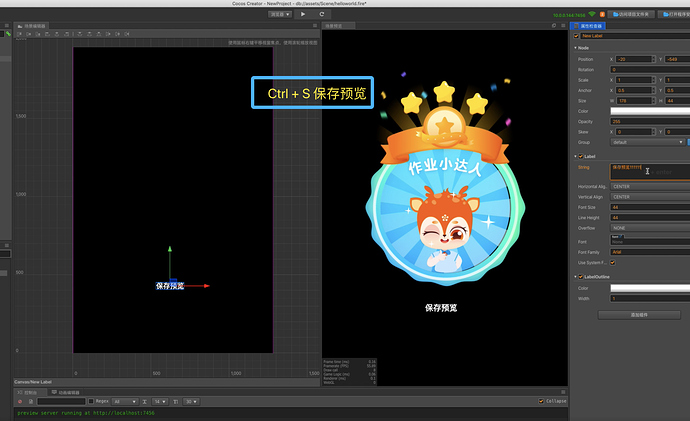Open the scene editor panel menu icon
The image size is (690, 421).
pyautogui.click(x=315, y=26)
